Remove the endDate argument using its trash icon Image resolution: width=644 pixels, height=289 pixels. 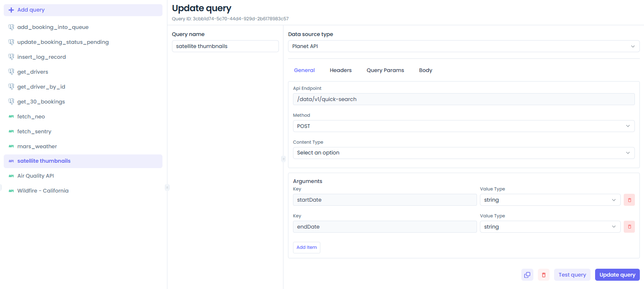point(629,226)
